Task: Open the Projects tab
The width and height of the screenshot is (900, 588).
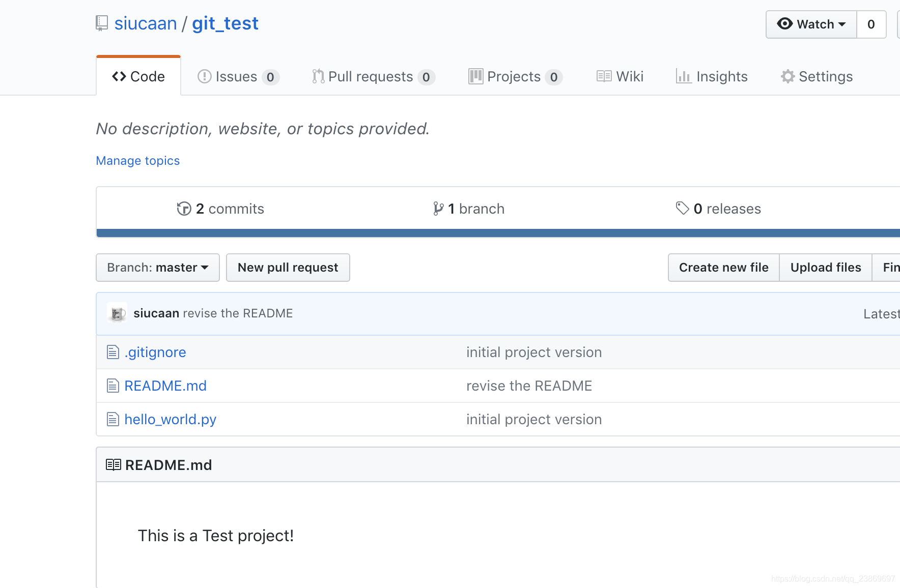Action: coord(515,76)
